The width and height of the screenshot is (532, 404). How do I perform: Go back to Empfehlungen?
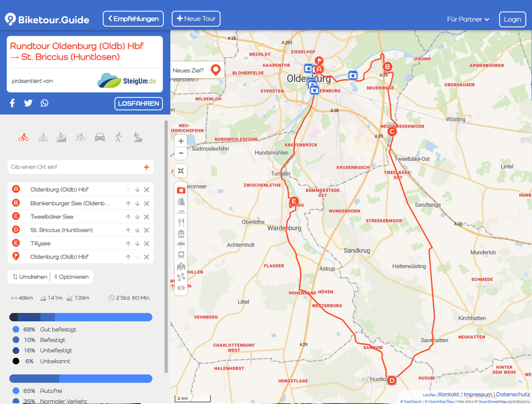(x=133, y=19)
